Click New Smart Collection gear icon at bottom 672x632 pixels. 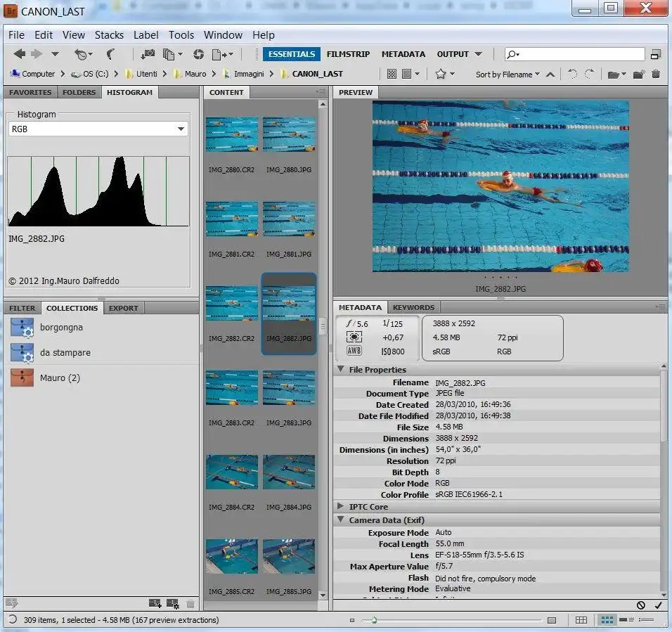pos(173,603)
